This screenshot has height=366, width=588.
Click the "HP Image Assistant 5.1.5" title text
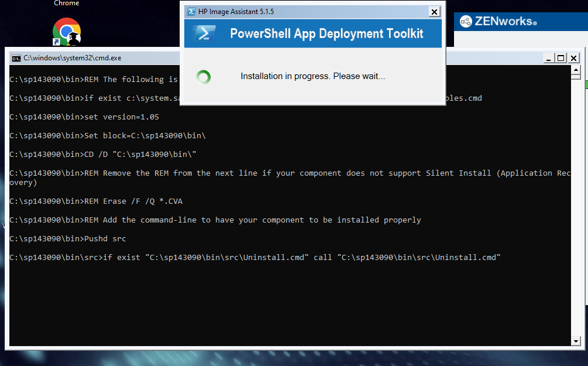point(236,12)
